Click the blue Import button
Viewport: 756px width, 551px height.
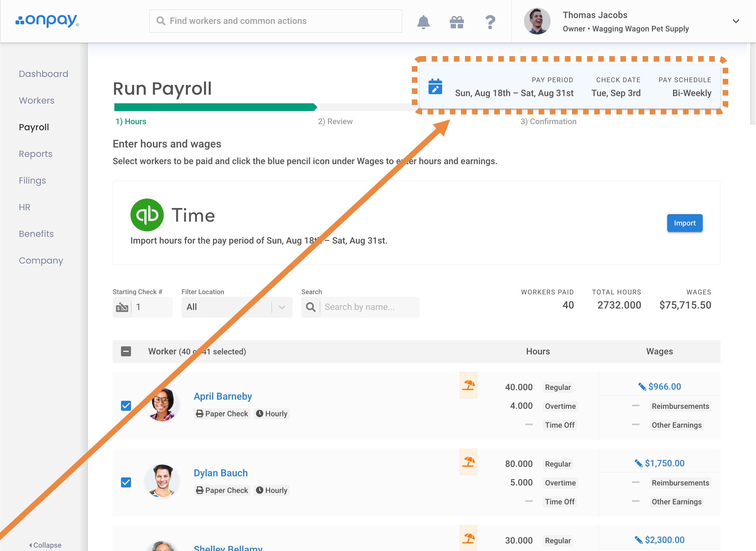[x=684, y=223]
